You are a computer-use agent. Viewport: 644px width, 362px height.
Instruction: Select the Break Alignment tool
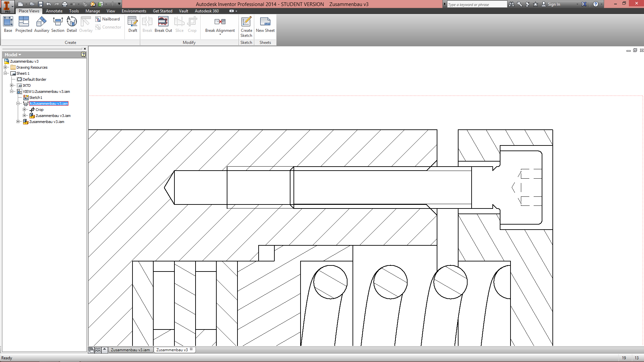[x=220, y=25]
